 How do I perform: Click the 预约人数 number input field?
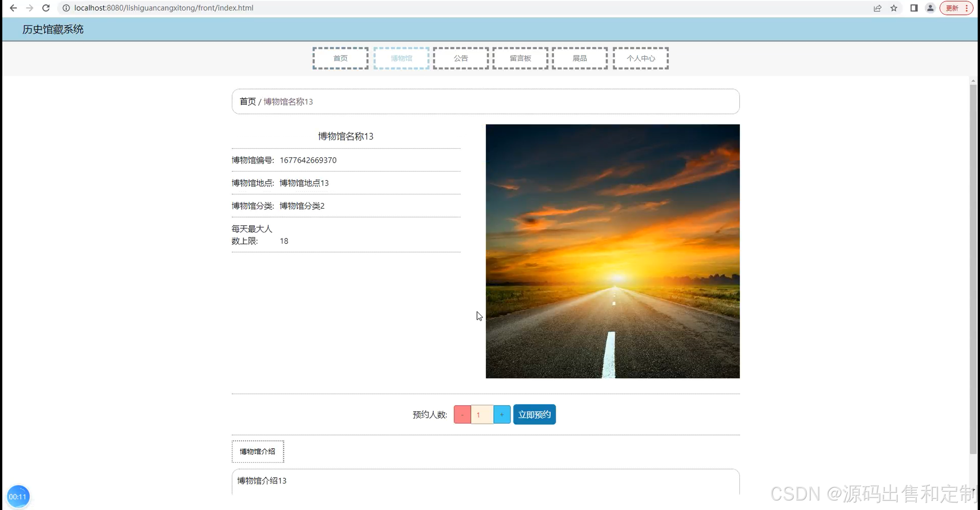482,415
